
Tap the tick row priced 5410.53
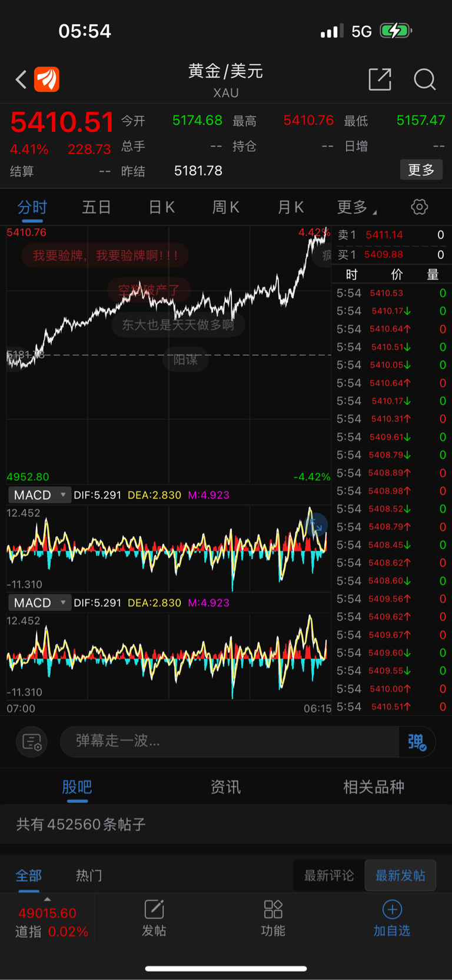pyautogui.click(x=391, y=293)
